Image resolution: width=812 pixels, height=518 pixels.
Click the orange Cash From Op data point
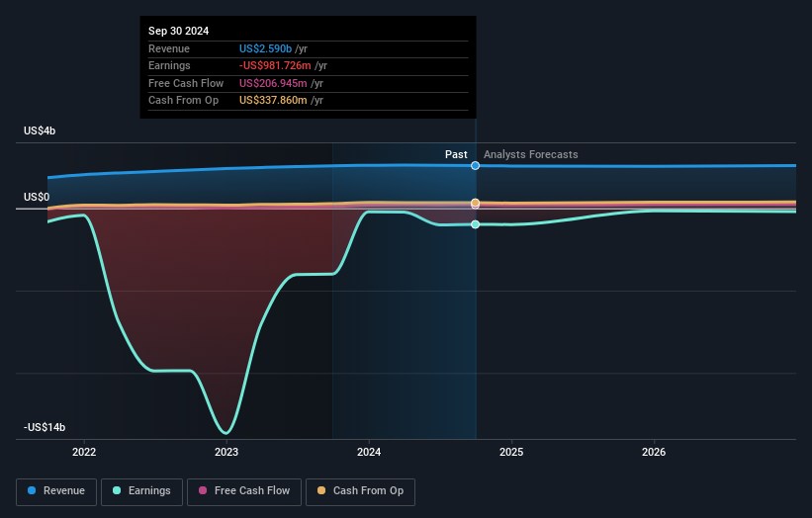coord(475,203)
